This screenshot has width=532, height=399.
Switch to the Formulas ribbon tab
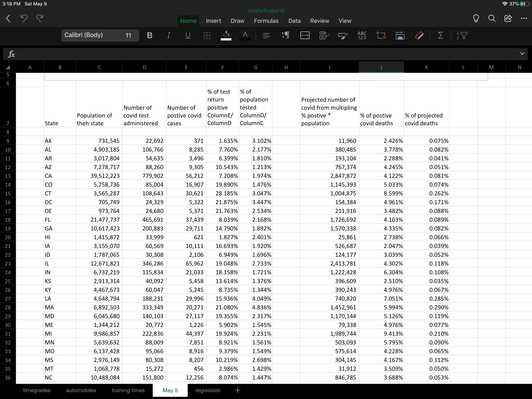click(266, 21)
